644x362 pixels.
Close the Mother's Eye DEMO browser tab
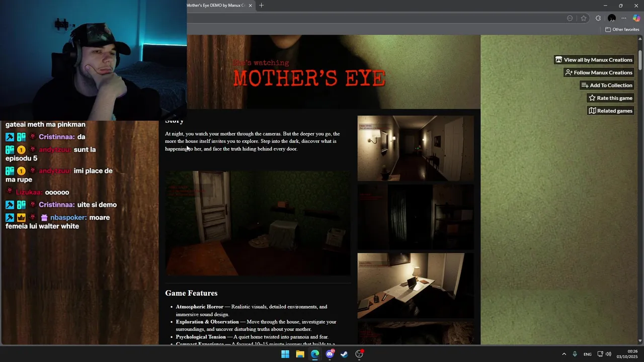click(251, 6)
